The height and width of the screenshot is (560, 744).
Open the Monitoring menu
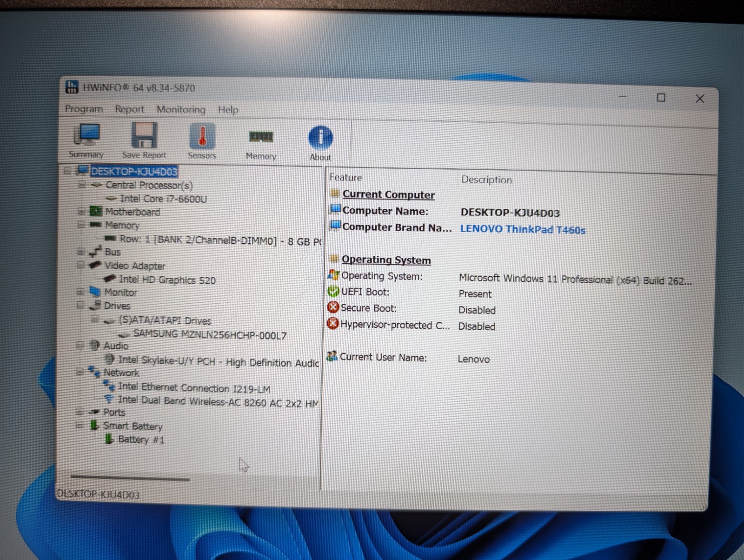(x=181, y=109)
